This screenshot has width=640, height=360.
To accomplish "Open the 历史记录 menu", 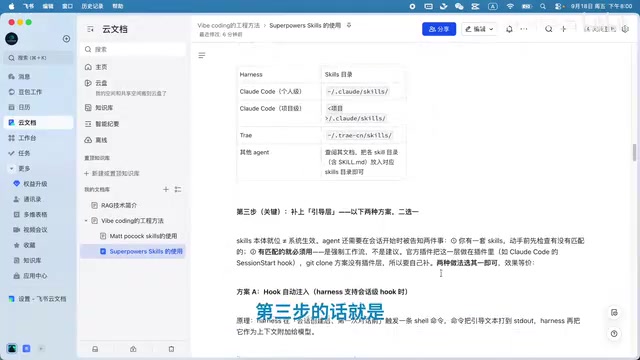I will point(92,6).
